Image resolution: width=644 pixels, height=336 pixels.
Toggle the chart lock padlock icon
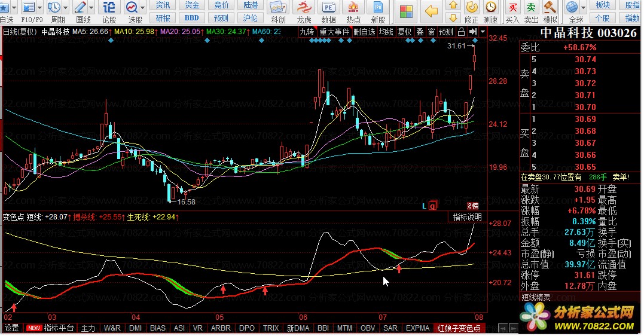tap(461, 32)
